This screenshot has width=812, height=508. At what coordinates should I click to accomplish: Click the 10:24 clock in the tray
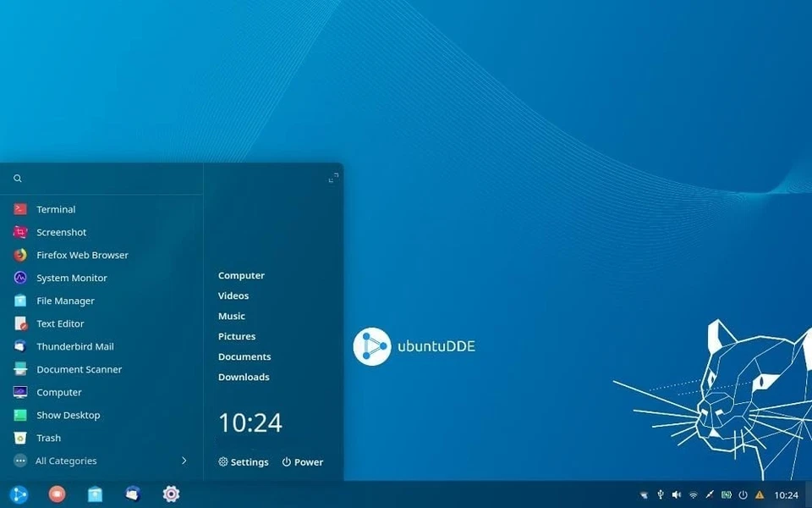(x=788, y=494)
